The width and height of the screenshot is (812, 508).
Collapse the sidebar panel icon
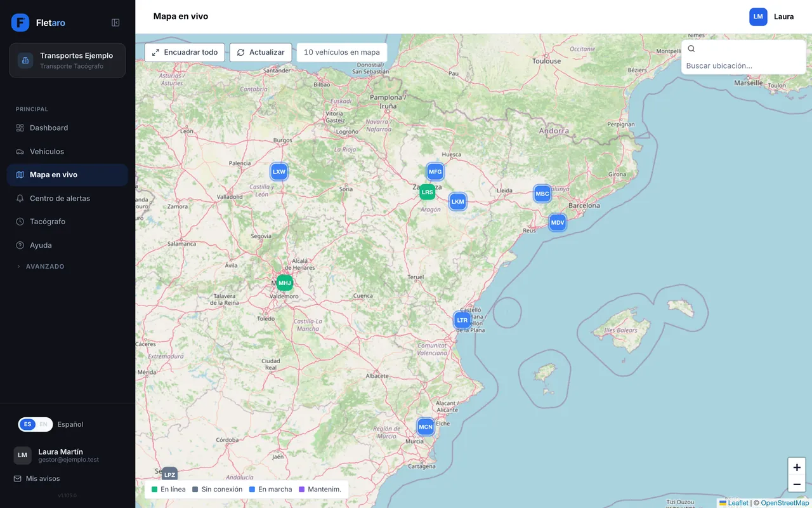(x=115, y=23)
